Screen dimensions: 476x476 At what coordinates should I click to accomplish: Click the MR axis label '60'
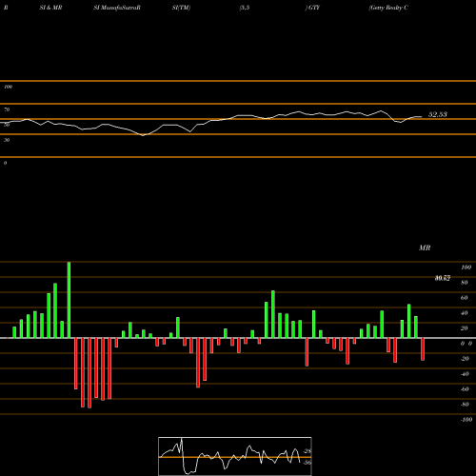point(465,298)
